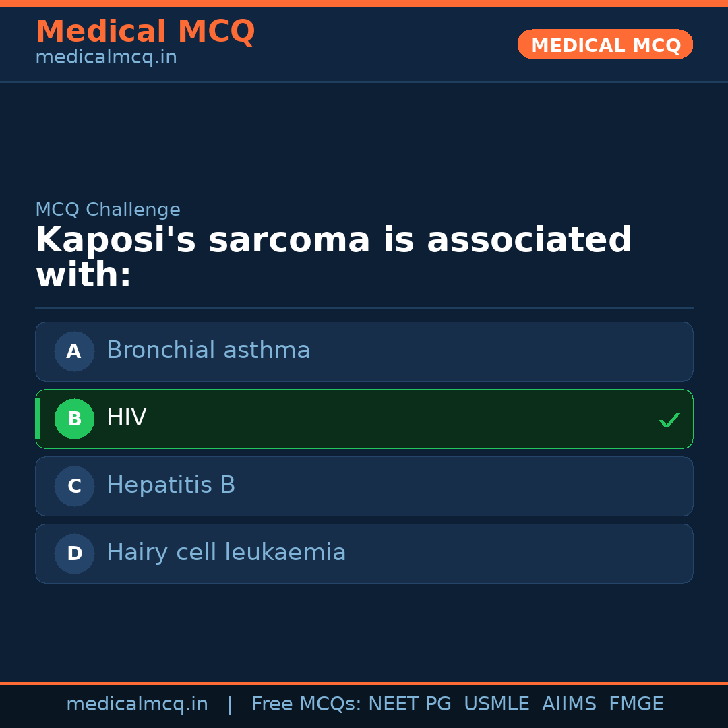Image resolution: width=728 pixels, height=728 pixels.
Task: Click the D option letter circle
Action: pos(74,553)
